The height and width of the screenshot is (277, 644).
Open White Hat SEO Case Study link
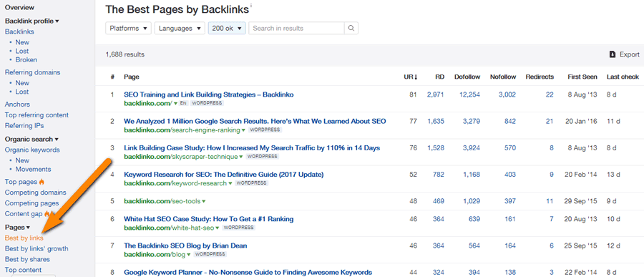(x=209, y=219)
